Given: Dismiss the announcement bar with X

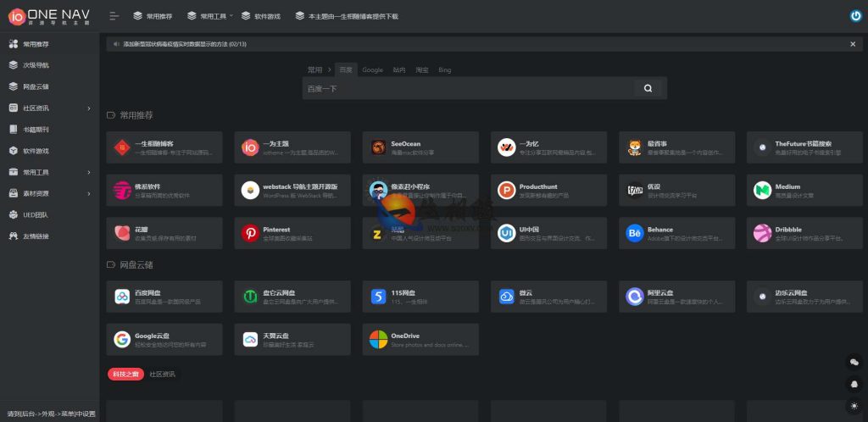Looking at the screenshot, I should click(853, 44).
